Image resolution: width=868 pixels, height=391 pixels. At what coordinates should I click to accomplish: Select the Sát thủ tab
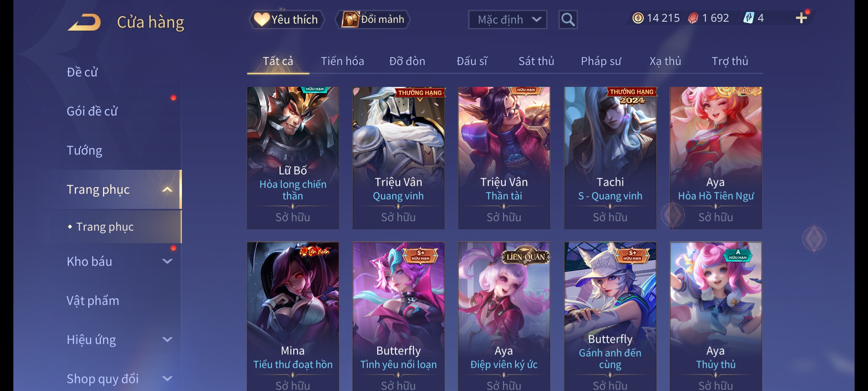coord(536,61)
